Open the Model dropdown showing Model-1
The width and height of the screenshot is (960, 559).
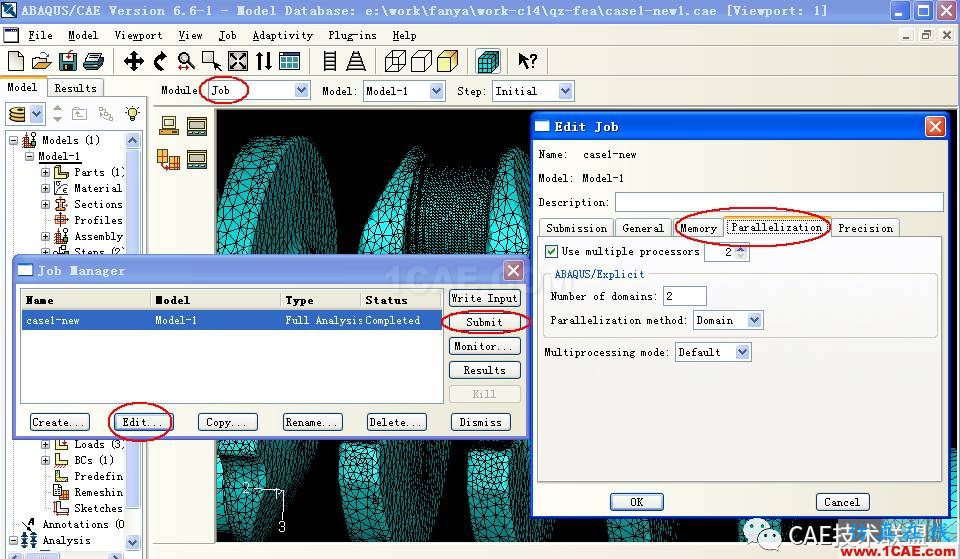tap(437, 91)
